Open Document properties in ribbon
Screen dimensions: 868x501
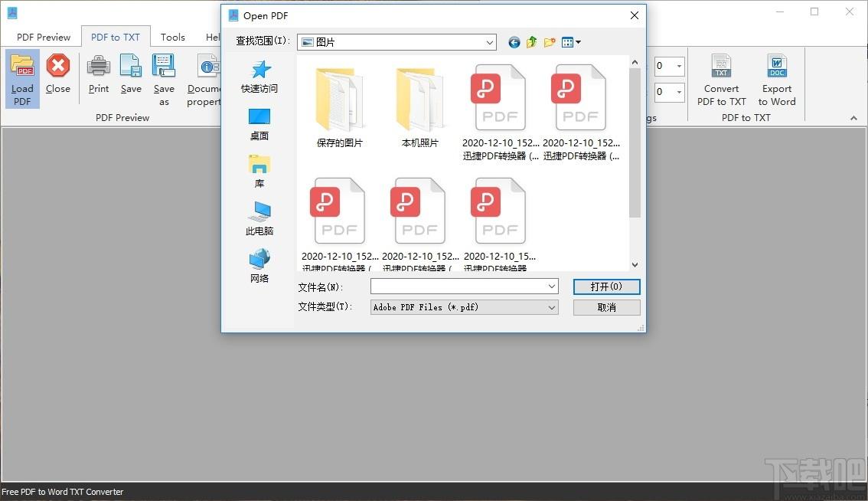coord(204,79)
